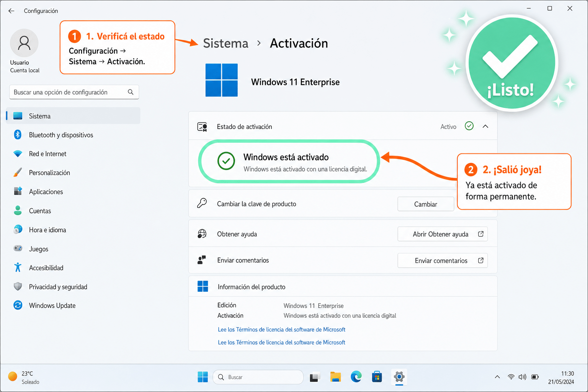Open Personalización settings page
588x392 pixels.
tap(73, 173)
